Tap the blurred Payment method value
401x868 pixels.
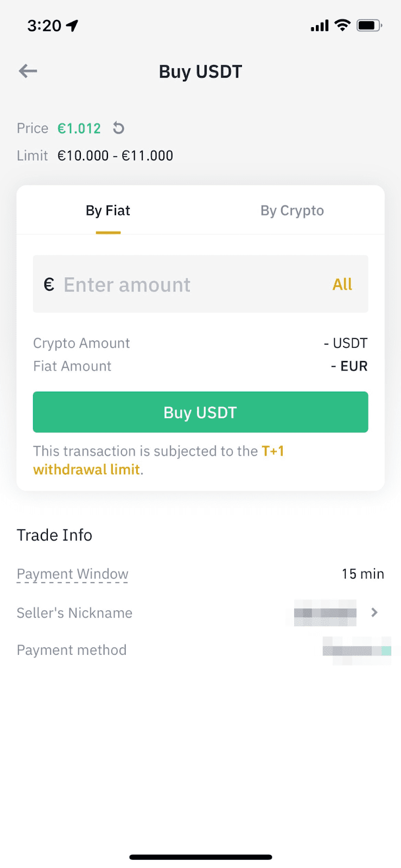coord(357,650)
